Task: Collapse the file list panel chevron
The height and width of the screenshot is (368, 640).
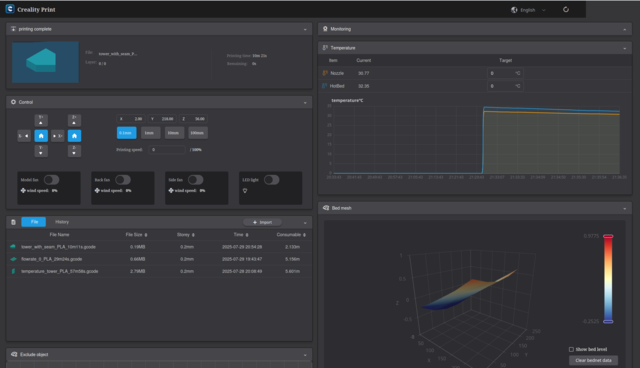Action: tap(305, 223)
